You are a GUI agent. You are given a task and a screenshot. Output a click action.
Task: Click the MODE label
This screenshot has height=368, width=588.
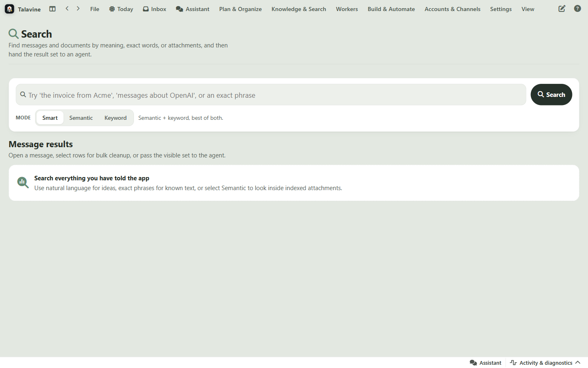(x=23, y=118)
